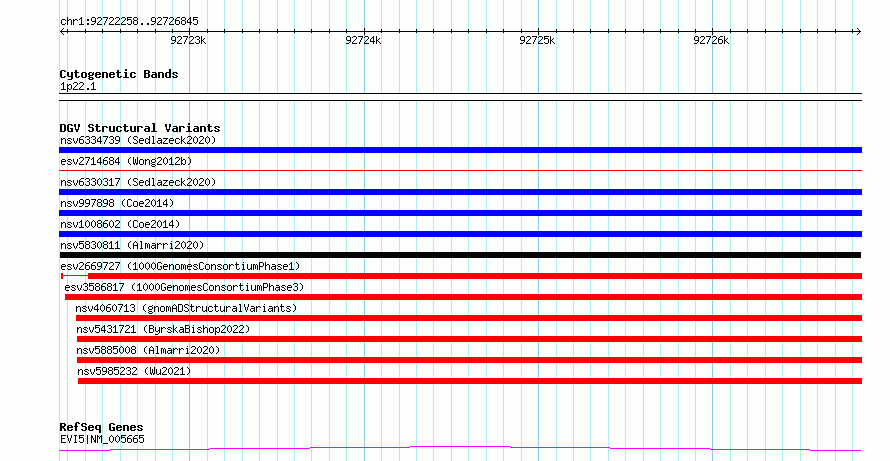Screen dimensions: 890x461
Task: Click esv2669727 (1000GenomesConsortiumPhase1) label
Action: pyautogui.click(x=180, y=266)
